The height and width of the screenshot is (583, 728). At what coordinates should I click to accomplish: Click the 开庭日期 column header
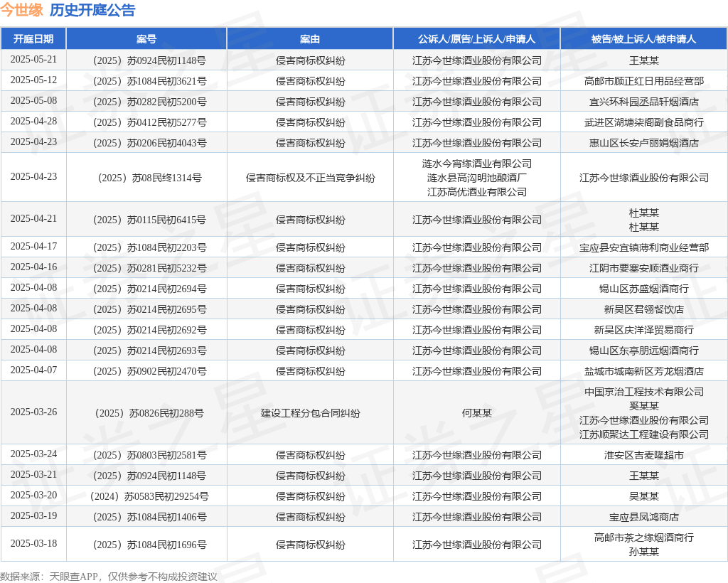(33, 39)
